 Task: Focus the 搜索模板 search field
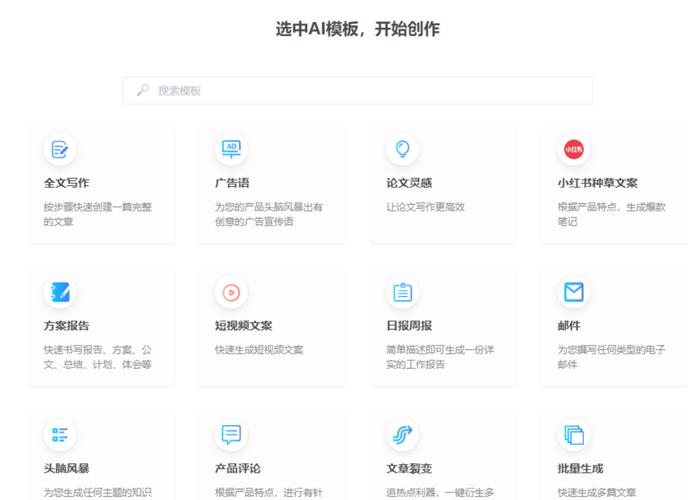coord(358,91)
